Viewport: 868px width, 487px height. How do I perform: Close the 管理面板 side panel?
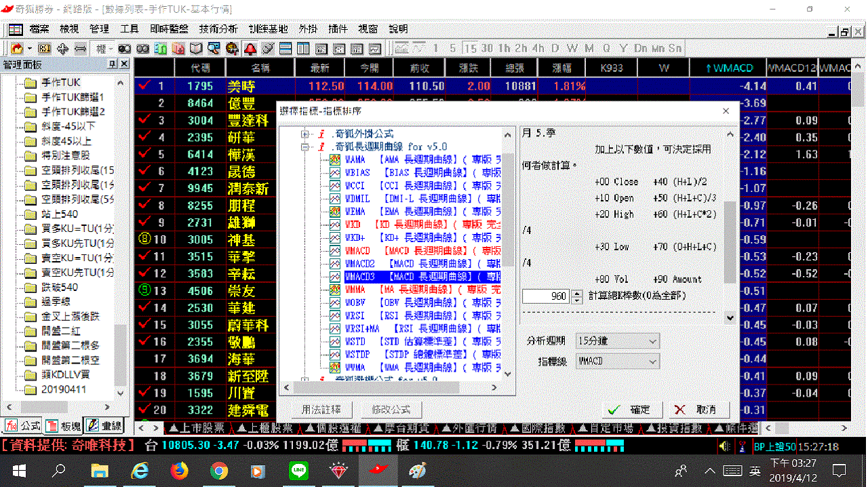[123, 64]
